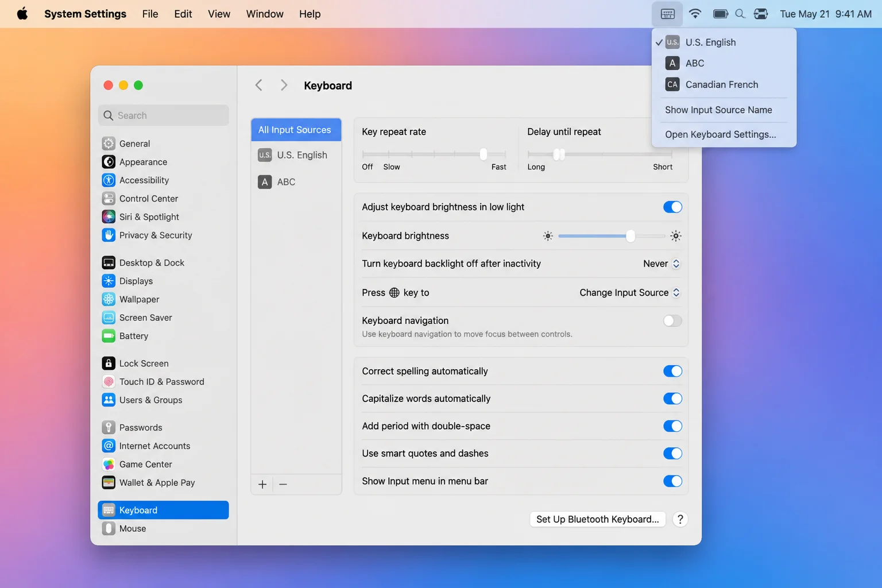
Task: Select U.S. English in input menu
Action: coord(724,42)
